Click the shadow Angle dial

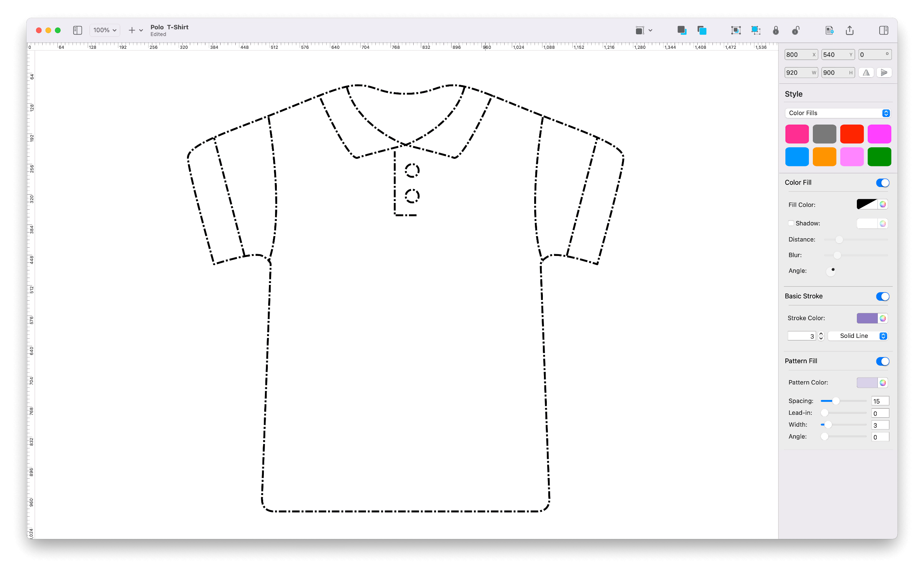pos(831,271)
